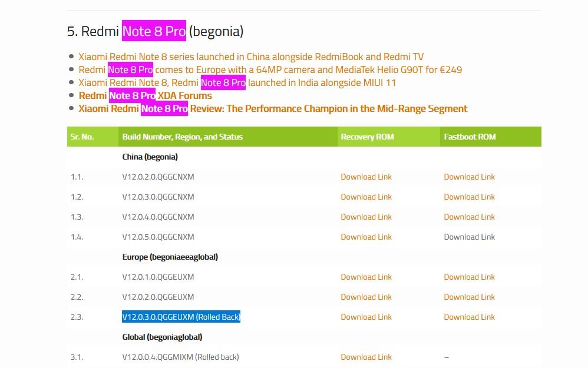The image size is (588, 368).
Task: Open the Redmi Note 8 series China launch article
Action: click(x=251, y=57)
